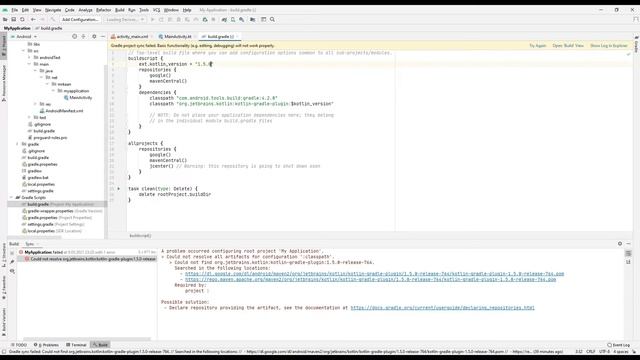The height and width of the screenshot is (360, 640).
Task: Open the Problems tool window
Action: pyautogui.click(x=46, y=345)
